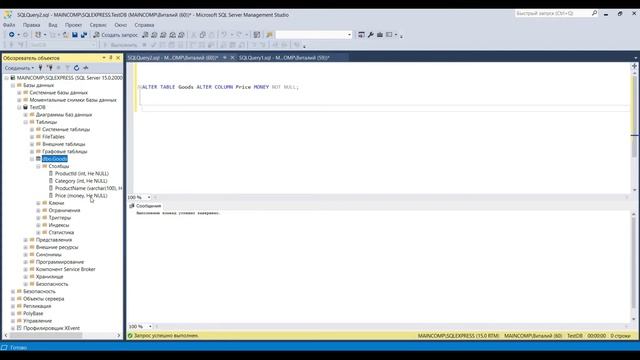Collapse the dbo.Goods table node

[32, 159]
